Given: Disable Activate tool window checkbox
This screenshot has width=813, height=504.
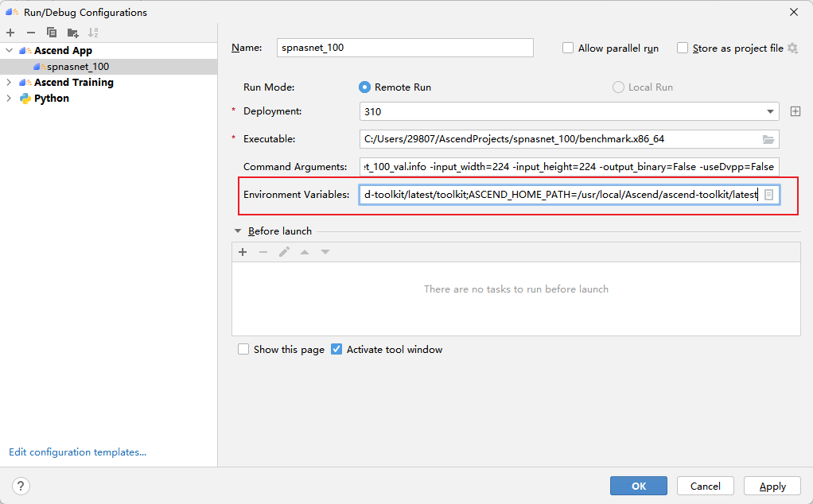Looking at the screenshot, I should click(336, 349).
